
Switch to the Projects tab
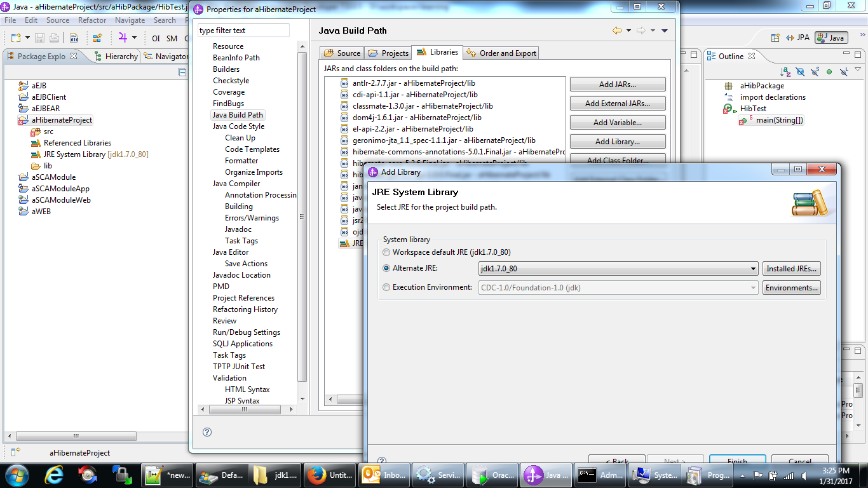[x=388, y=53]
